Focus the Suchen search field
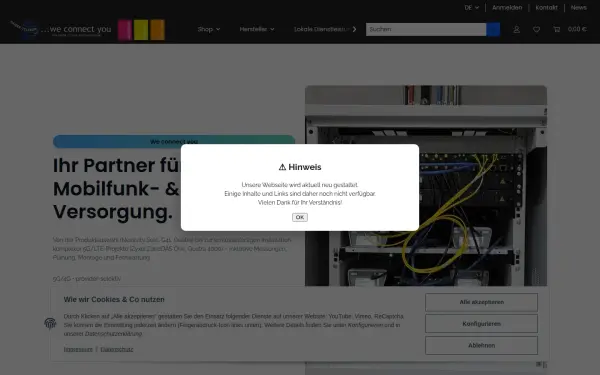The height and width of the screenshot is (375, 600). [x=426, y=29]
